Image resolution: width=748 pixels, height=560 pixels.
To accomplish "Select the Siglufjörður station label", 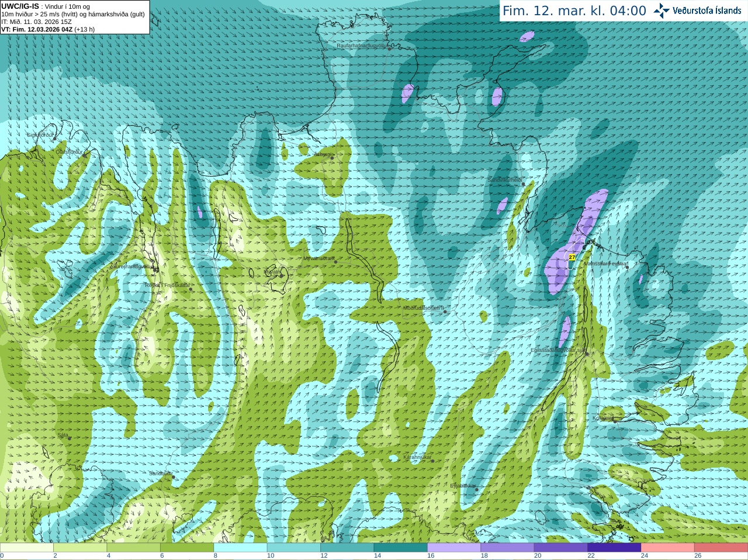I will (40, 135).
